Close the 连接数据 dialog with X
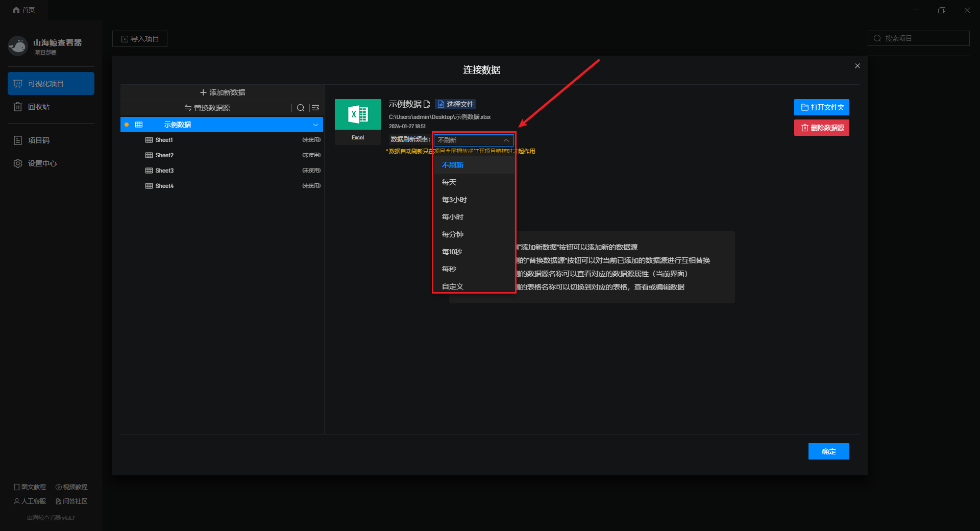980x531 pixels. point(857,66)
